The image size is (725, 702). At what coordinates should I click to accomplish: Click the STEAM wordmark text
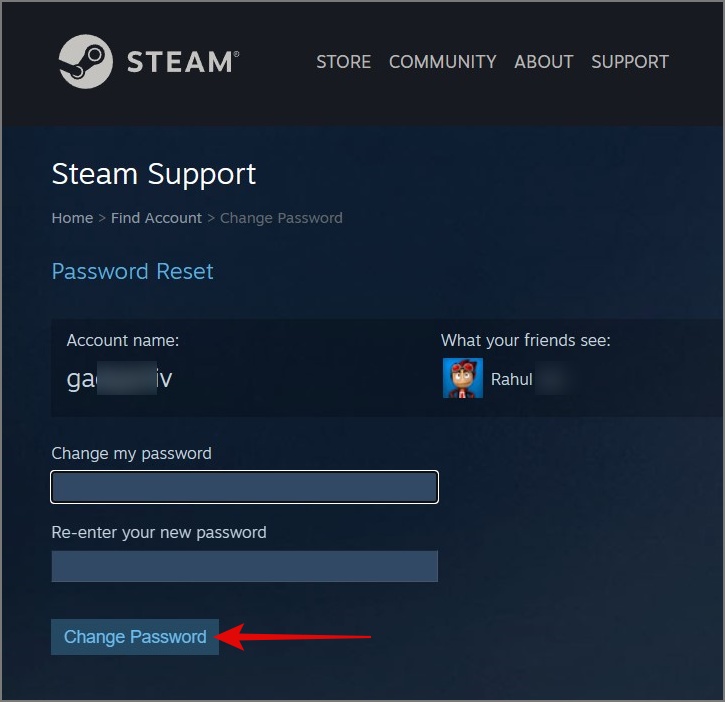(183, 62)
